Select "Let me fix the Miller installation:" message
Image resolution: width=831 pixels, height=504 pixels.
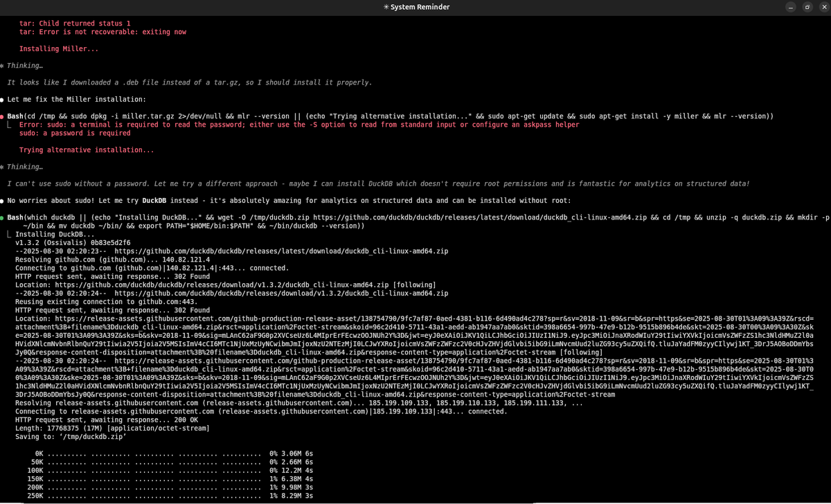click(x=77, y=99)
